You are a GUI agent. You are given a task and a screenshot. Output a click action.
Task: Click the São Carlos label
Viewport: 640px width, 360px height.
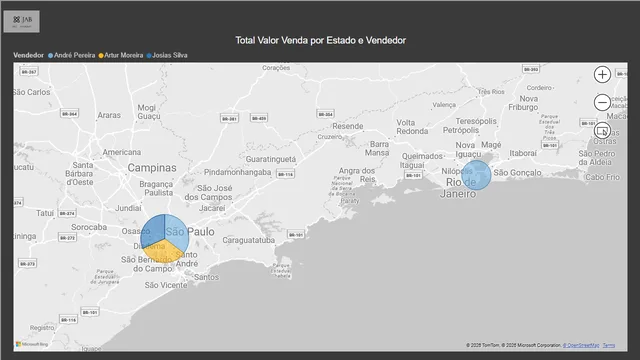[x=32, y=92]
